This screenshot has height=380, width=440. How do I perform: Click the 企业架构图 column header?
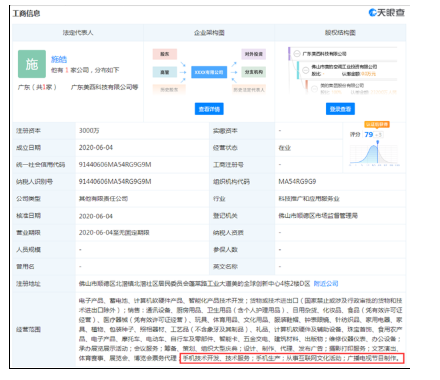point(209,33)
